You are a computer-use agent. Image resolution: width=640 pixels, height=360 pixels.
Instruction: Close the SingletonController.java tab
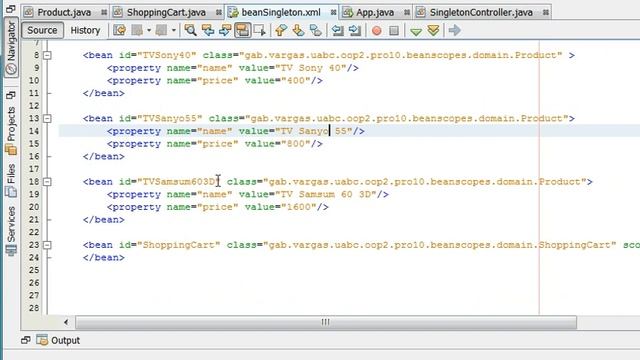tap(546, 13)
